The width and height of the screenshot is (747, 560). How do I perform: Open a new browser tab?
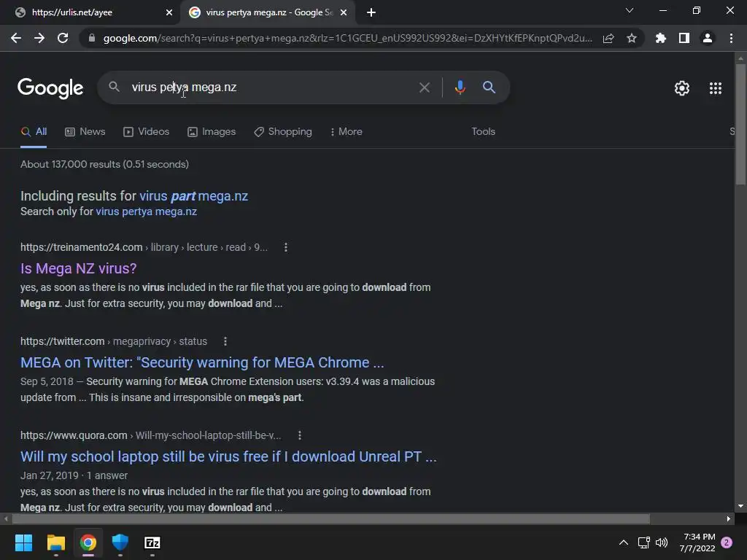[x=371, y=12]
